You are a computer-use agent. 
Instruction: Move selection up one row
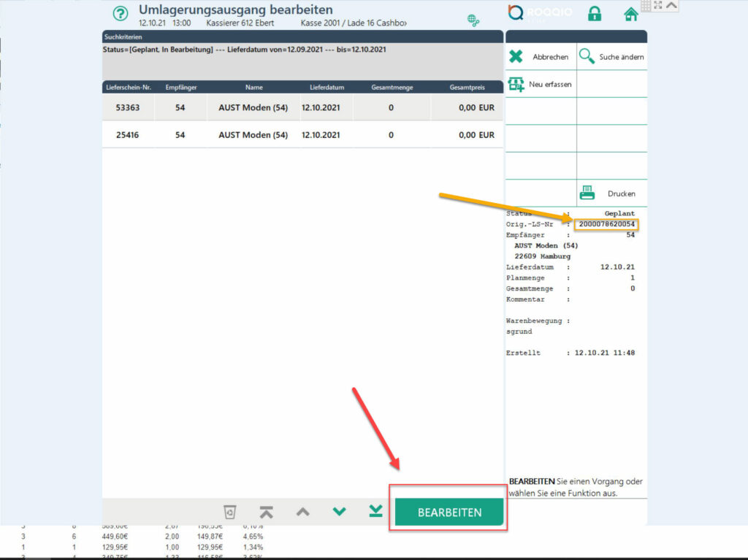click(302, 512)
